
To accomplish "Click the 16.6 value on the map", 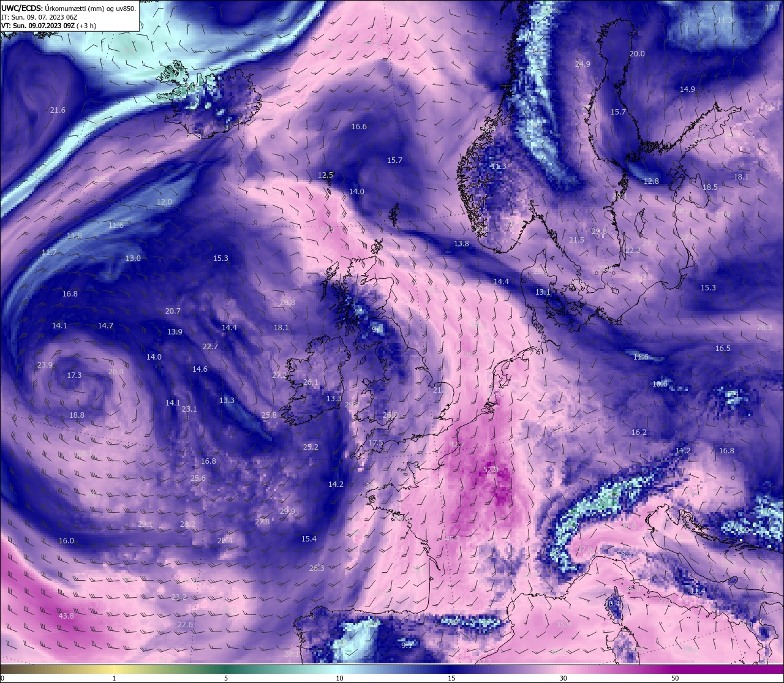I will (359, 127).
